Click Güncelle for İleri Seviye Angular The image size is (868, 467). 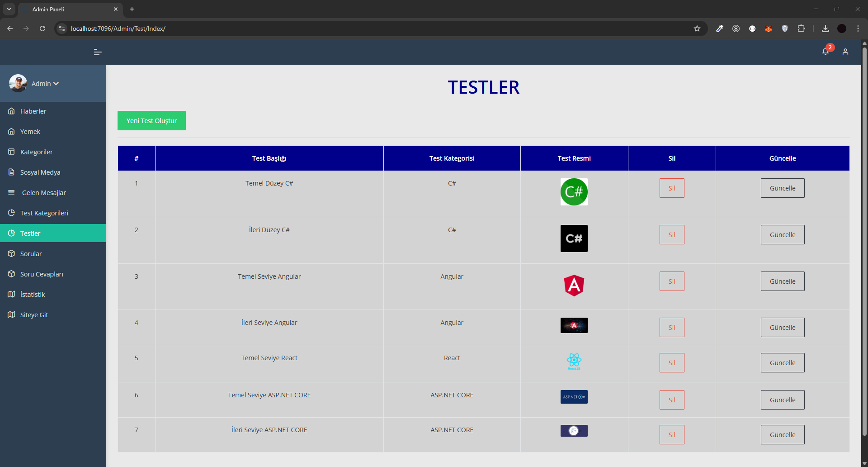(x=783, y=327)
